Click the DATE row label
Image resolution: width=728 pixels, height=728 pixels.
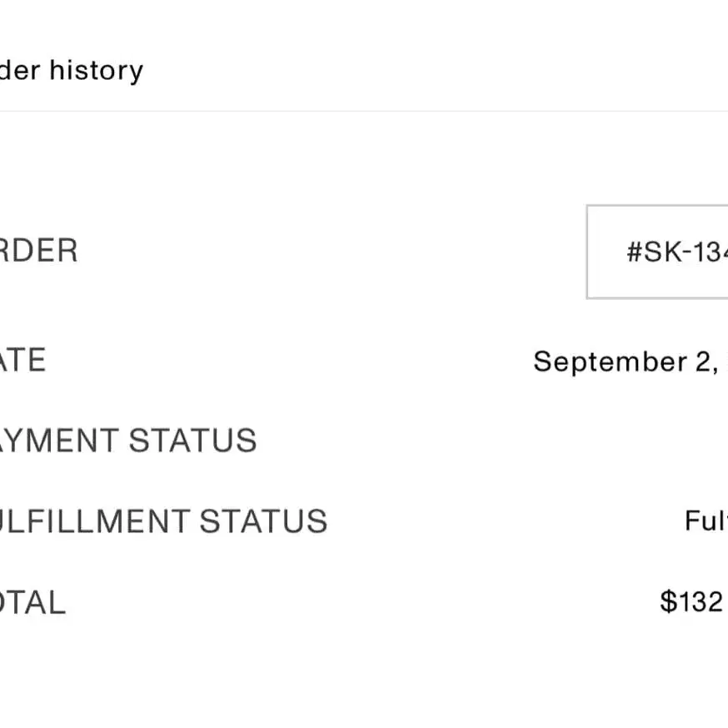click(x=22, y=361)
